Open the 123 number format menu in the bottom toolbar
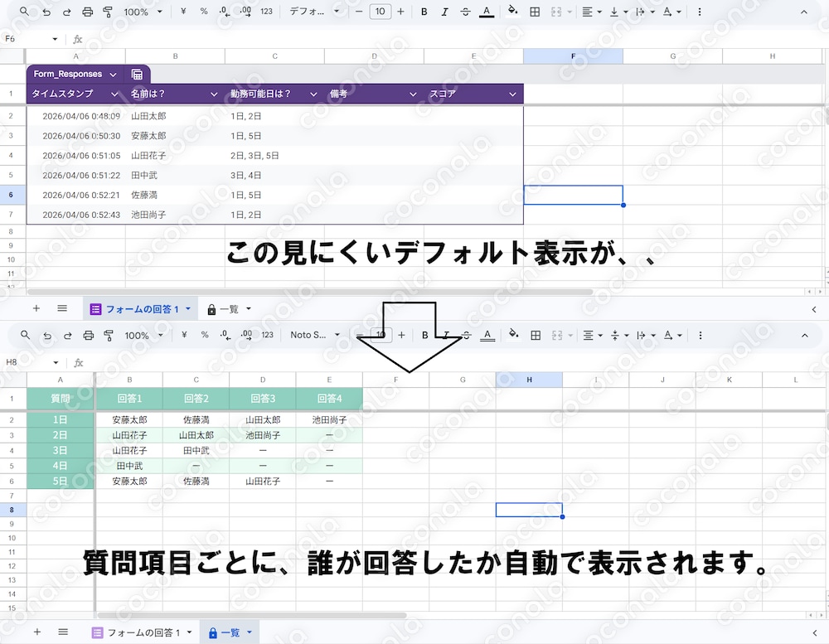829x644 pixels. coord(268,335)
